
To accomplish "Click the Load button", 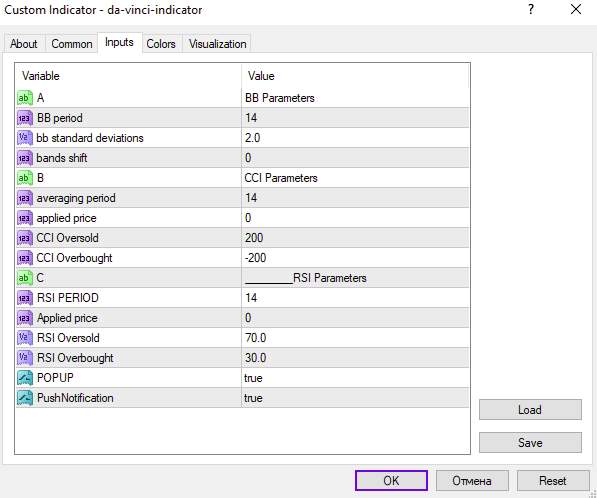I will 530,410.
